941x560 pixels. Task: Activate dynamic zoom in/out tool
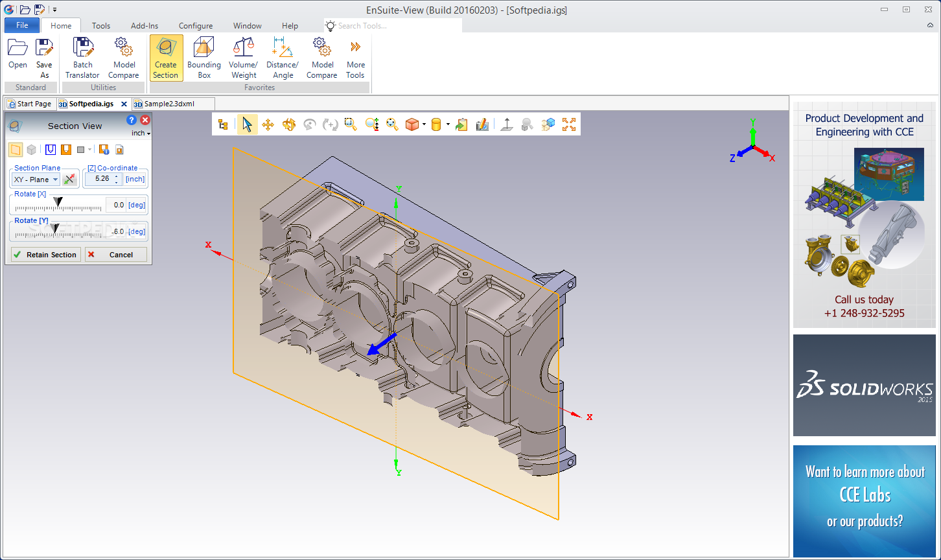[x=371, y=124]
